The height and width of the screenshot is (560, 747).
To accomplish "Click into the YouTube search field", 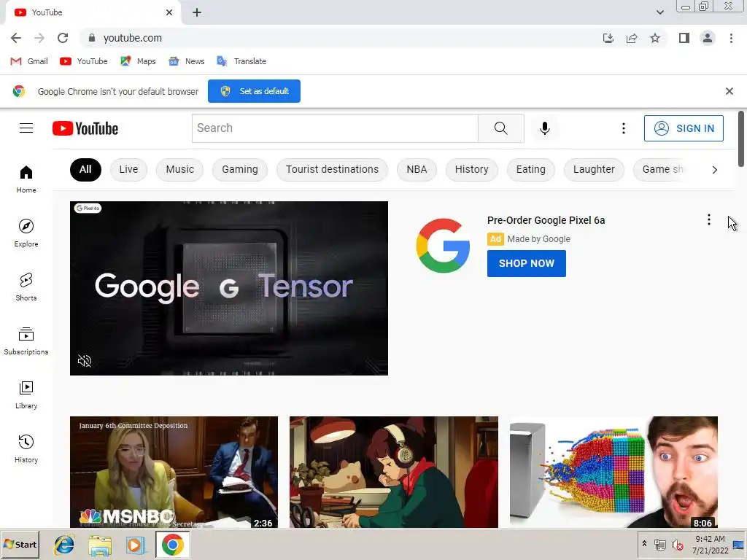I will [335, 128].
